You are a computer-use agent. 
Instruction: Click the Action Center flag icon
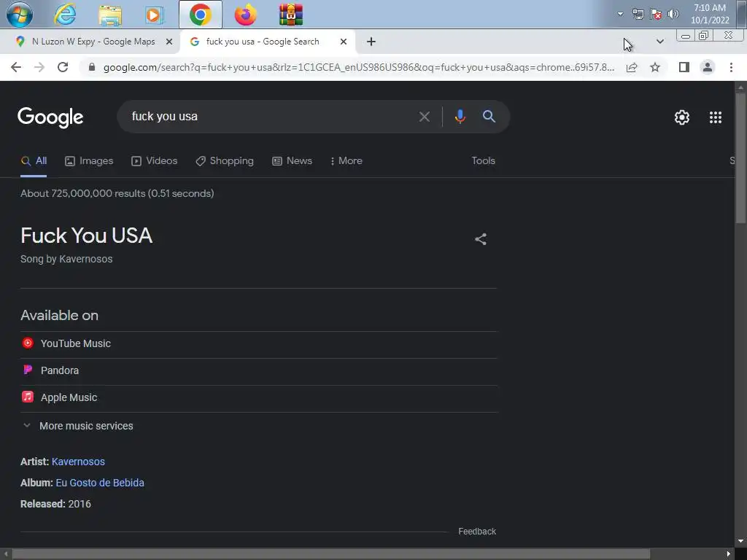(656, 14)
